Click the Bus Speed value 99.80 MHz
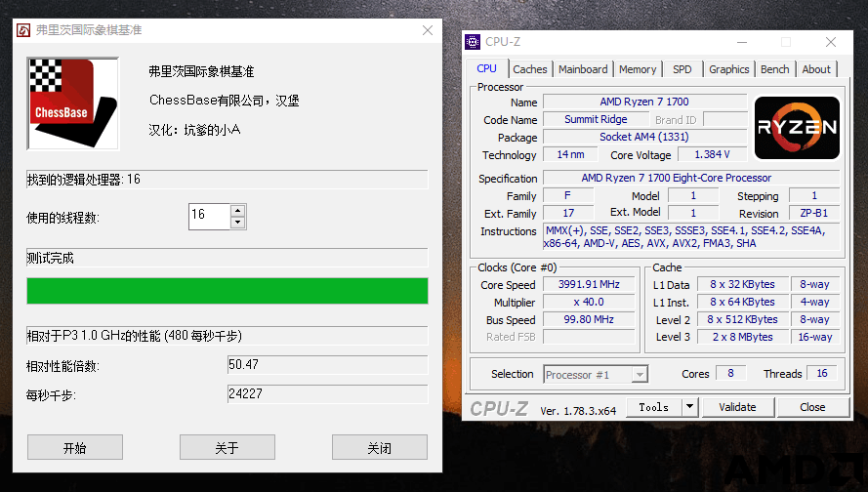The image size is (868, 492). 589,319
